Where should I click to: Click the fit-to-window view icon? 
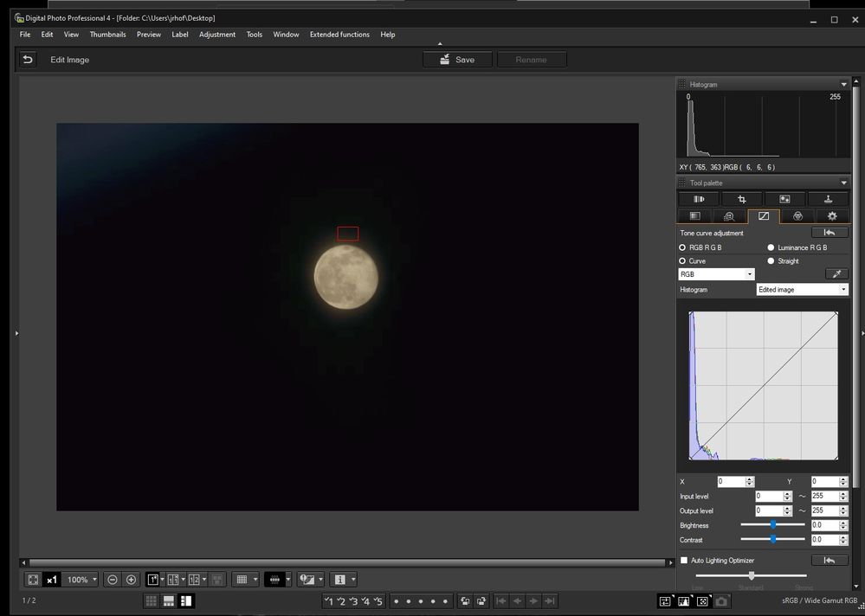click(x=33, y=580)
